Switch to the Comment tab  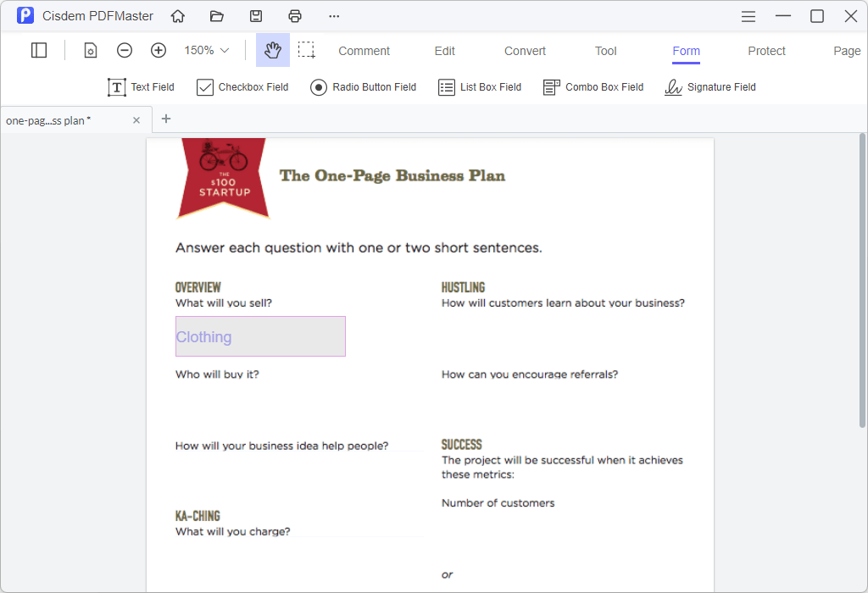[364, 51]
